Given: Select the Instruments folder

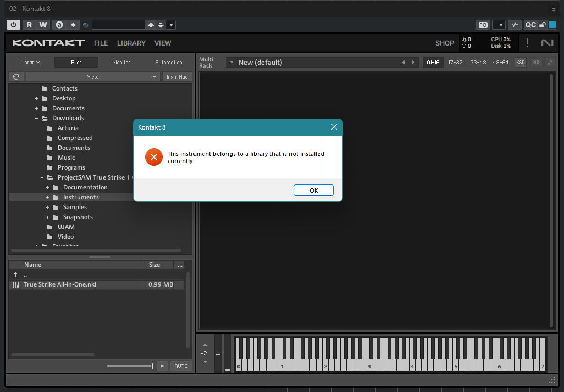Looking at the screenshot, I should pyautogui.click(x=81, y=197).
